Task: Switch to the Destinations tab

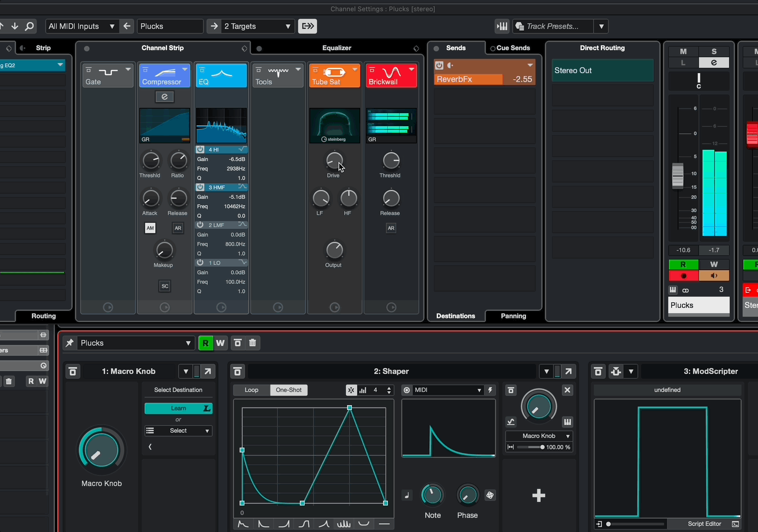Action: coord(456,316)
